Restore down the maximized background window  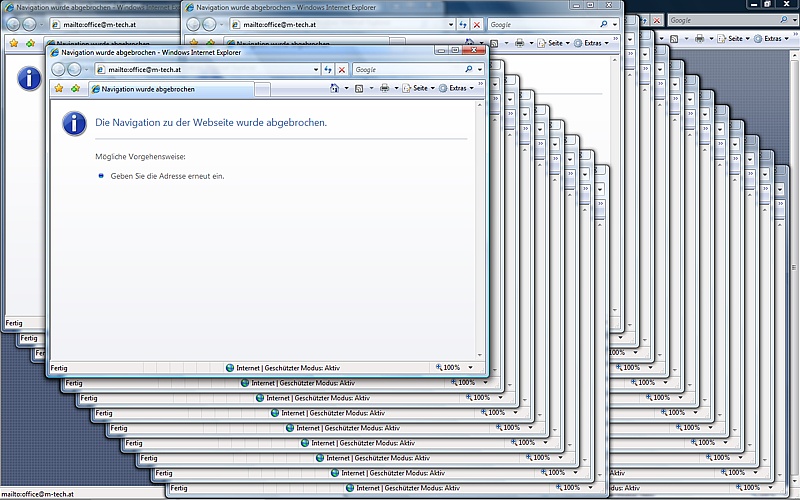click(x=767, y=4)
